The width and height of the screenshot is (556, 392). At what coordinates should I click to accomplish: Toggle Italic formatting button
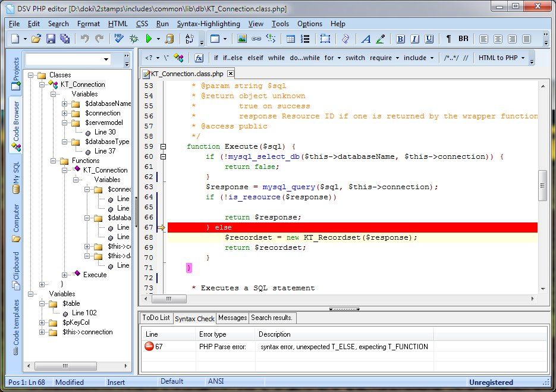[x=414, y=39]
